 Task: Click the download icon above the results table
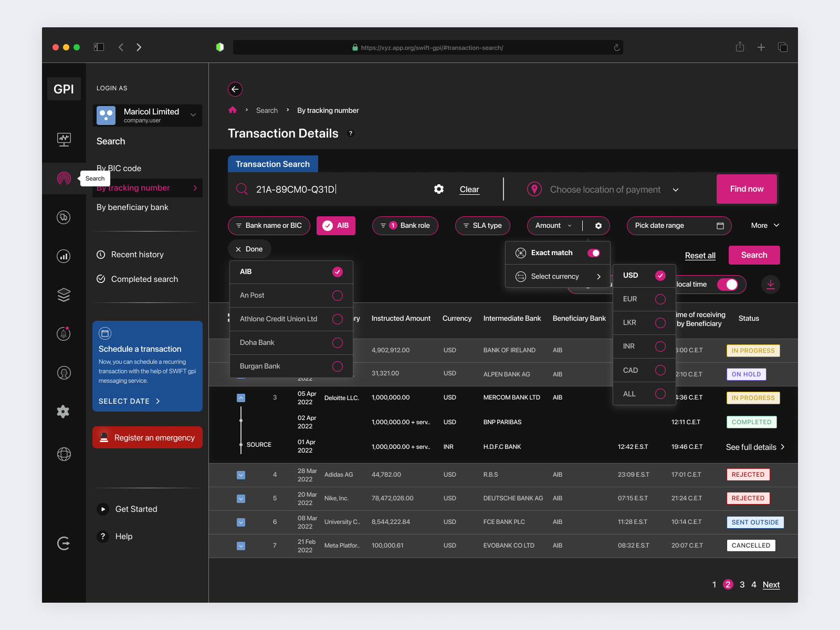click(x=771, y=285)
